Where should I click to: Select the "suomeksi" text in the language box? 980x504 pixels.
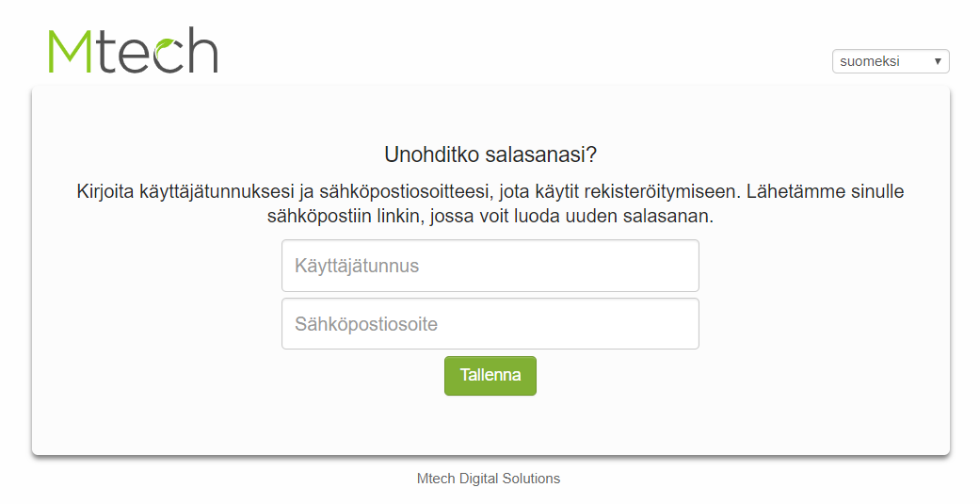870,61
